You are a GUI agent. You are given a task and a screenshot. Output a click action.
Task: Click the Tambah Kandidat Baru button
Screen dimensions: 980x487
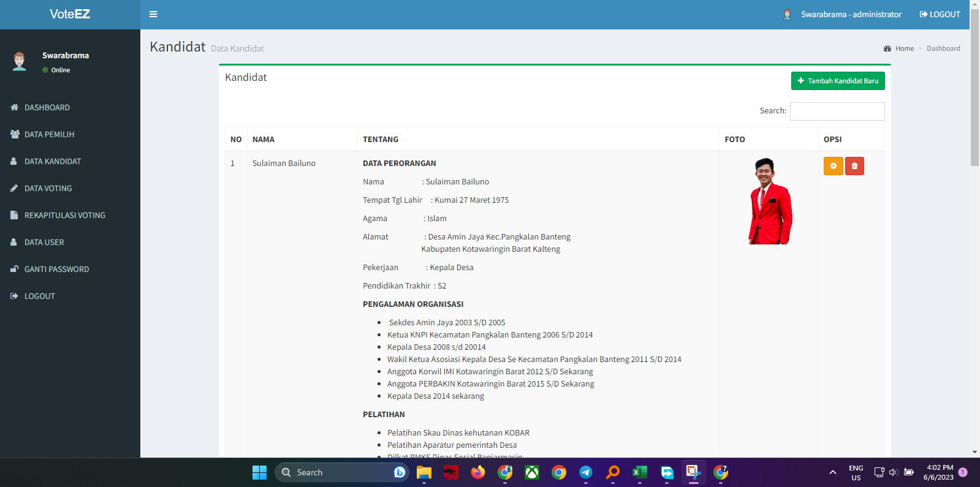(838, 81)
